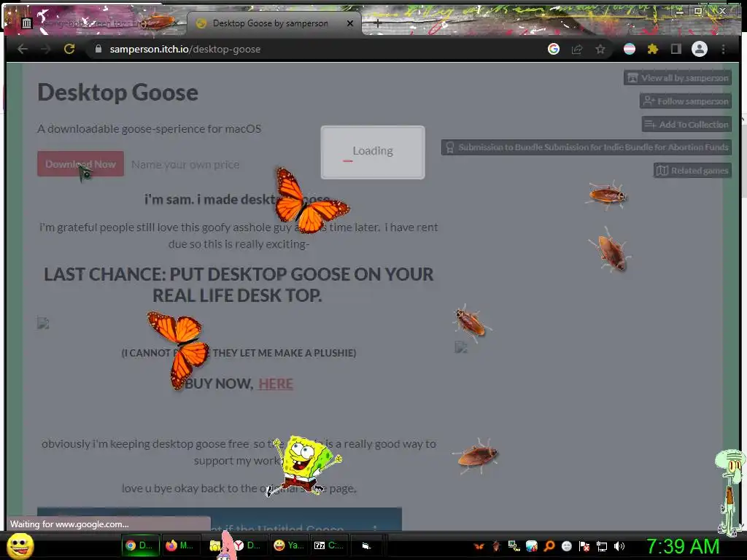This screenshot has width=747, height=560.
Task: Select the Desktop Goose by samperson tab
Action: point(270,23)
